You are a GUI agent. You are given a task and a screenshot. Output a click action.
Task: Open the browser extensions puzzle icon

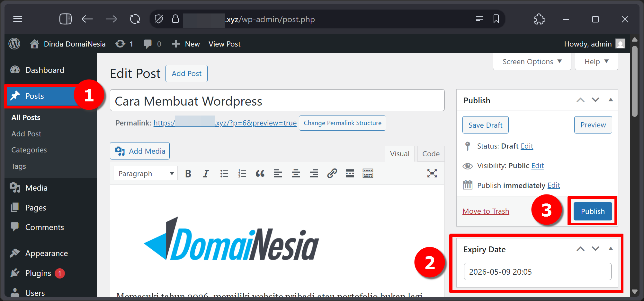pos(540,19)
